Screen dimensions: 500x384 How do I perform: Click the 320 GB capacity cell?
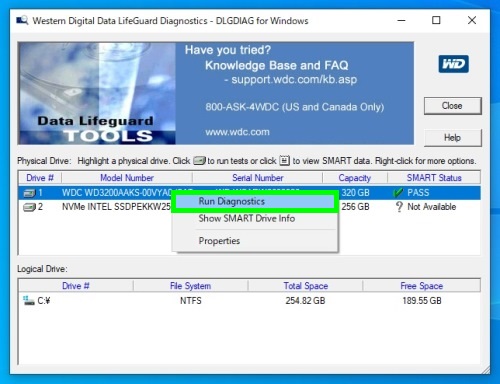(355, 193)
